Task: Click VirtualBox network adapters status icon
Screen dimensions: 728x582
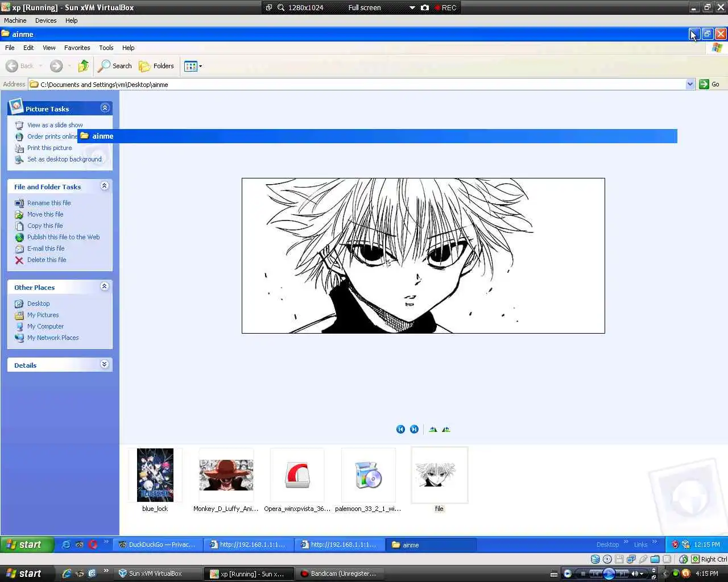Action: [x=631, y=559]
